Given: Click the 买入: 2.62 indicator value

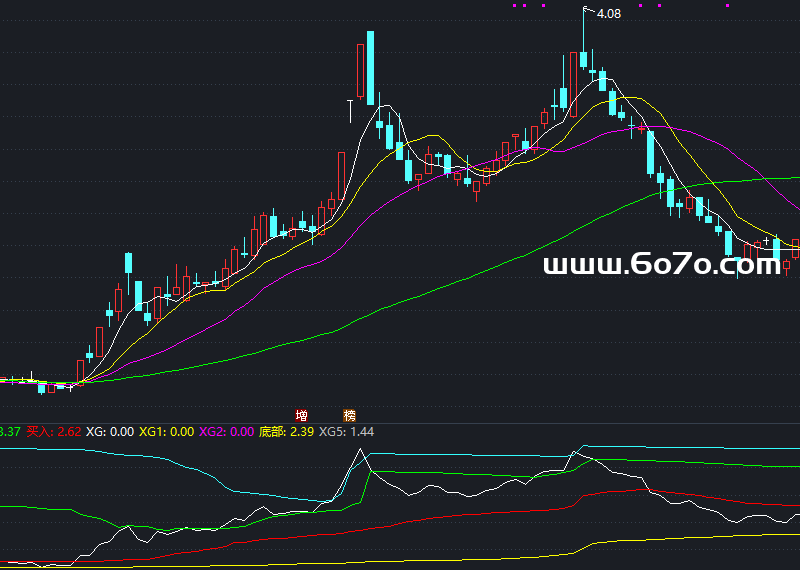Looking at the screenshot, I should (x=54, y=432).
